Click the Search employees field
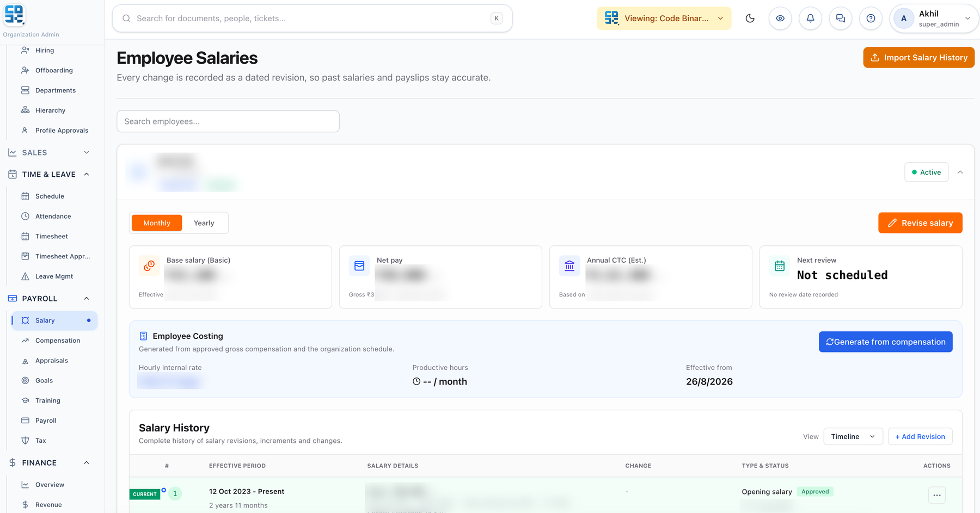The width and height of the screenshot is (980, 513). point(228,121)
